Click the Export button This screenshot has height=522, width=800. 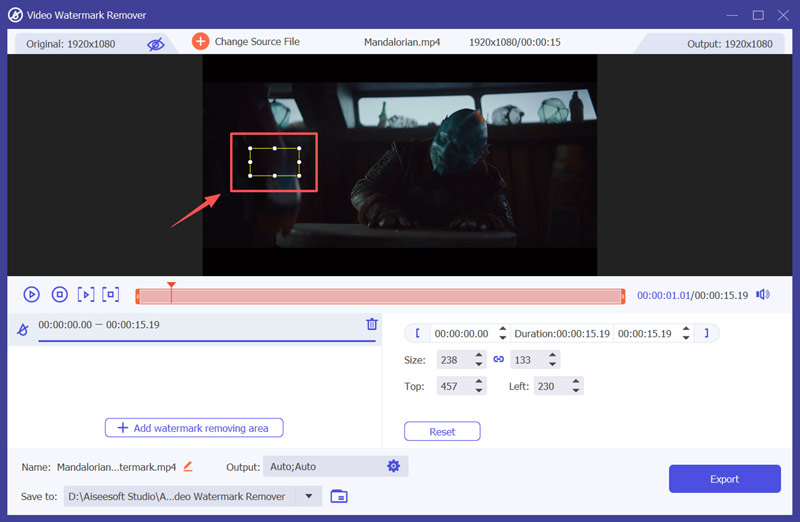coord(724,479)
